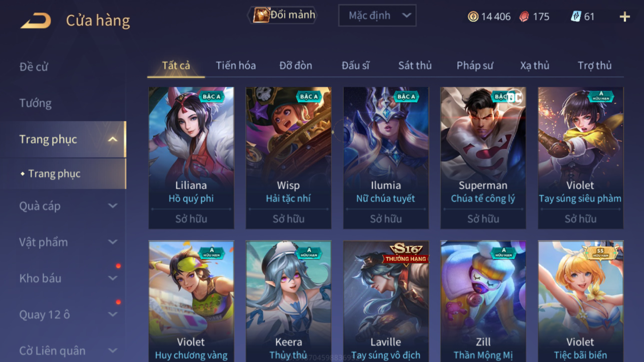Click the back arrow icon beside Cửa hàng

(x=36, y=20)
